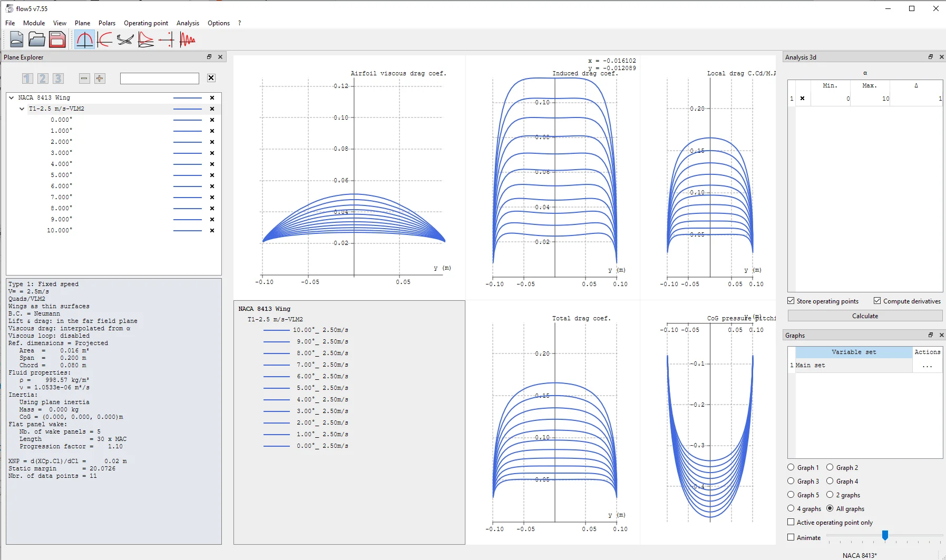Toggle visibility of the 5.000° operating point
This screenshot has height=560, width=946.
212,175
